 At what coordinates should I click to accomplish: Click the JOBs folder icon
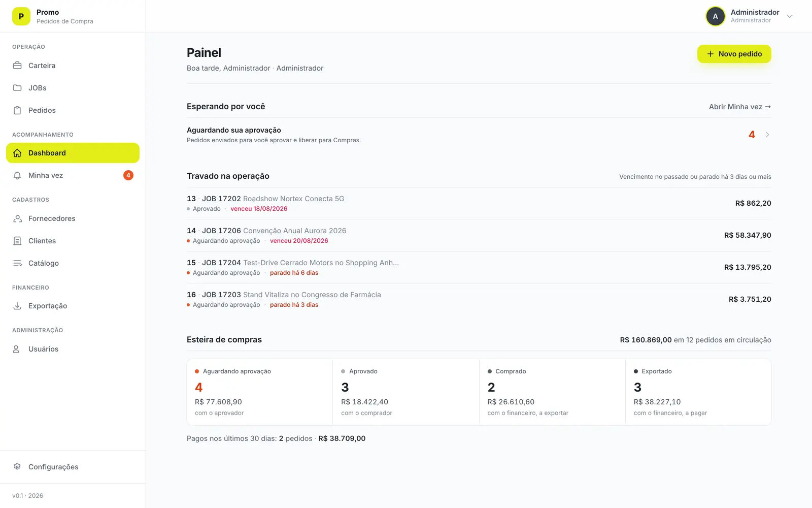(x=17, y=88)
